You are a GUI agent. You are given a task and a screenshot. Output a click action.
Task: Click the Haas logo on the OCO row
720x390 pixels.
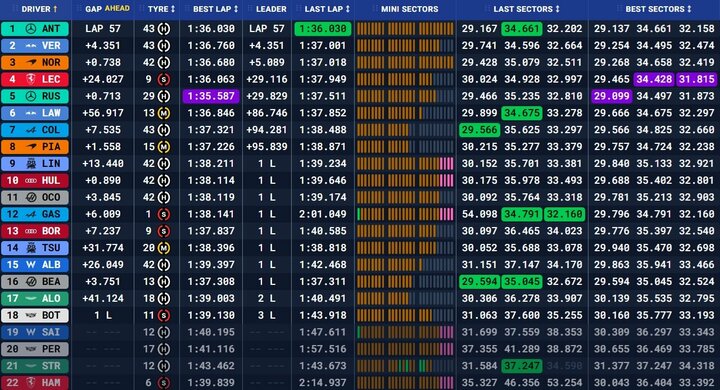(31, 198)
